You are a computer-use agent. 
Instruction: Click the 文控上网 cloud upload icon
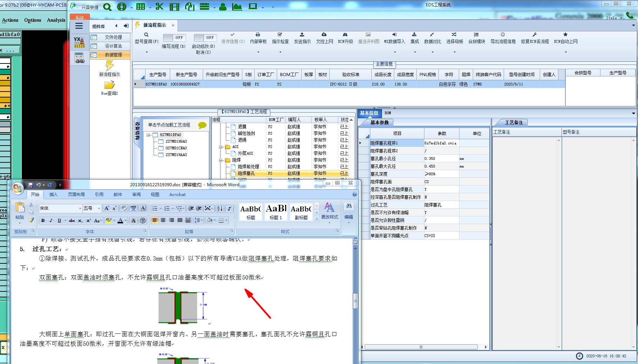pyautogui.click(x=324, y=35)
